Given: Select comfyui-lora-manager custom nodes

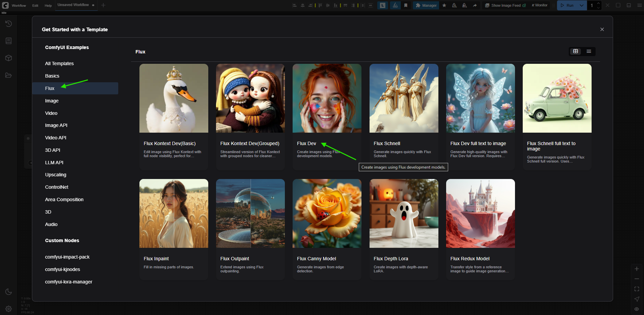Looking at the screenshot, I should coord(75,282).
